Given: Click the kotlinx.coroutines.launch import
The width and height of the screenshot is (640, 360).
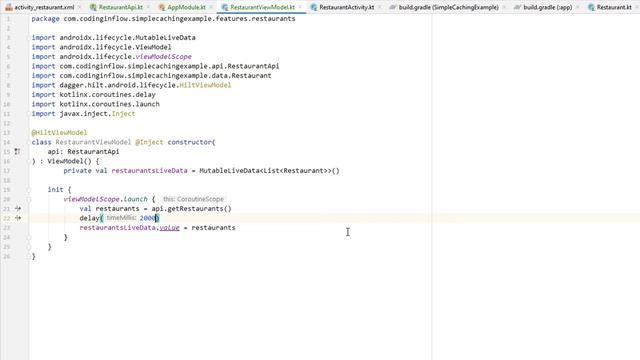Looking at the screenshot, I should [96, 104].
